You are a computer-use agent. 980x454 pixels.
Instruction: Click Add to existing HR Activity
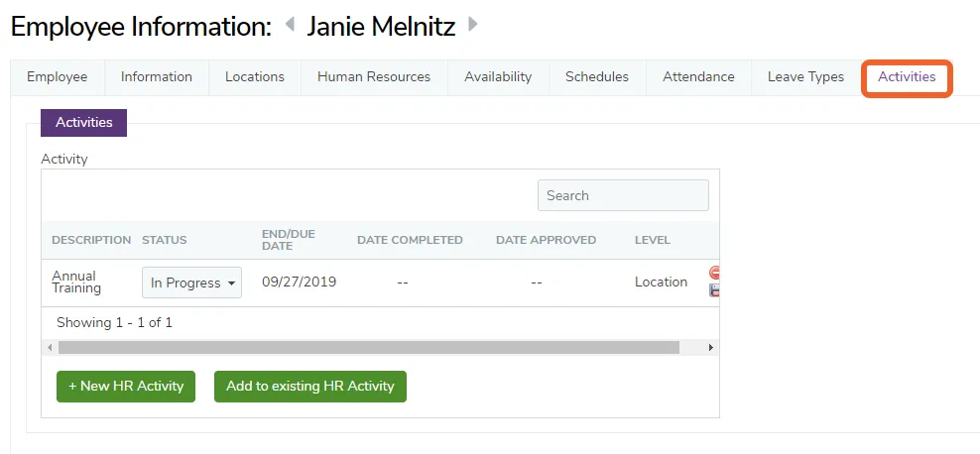(310, 387)
